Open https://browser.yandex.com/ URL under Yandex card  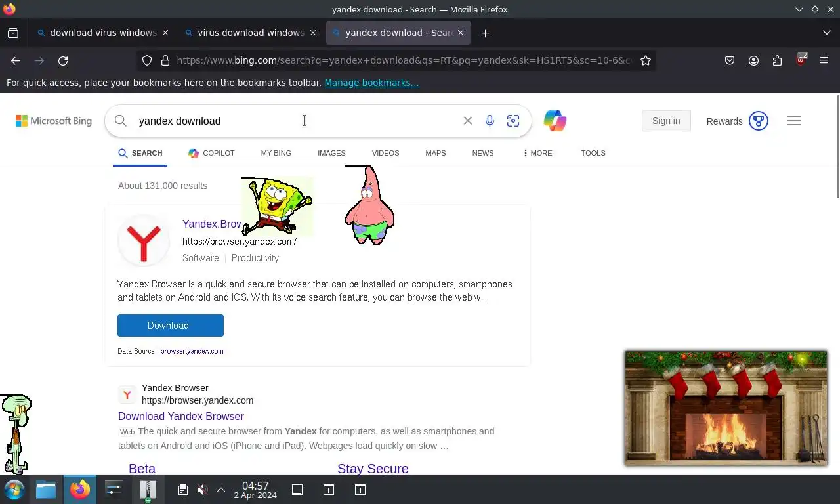[x=240, y=241]
